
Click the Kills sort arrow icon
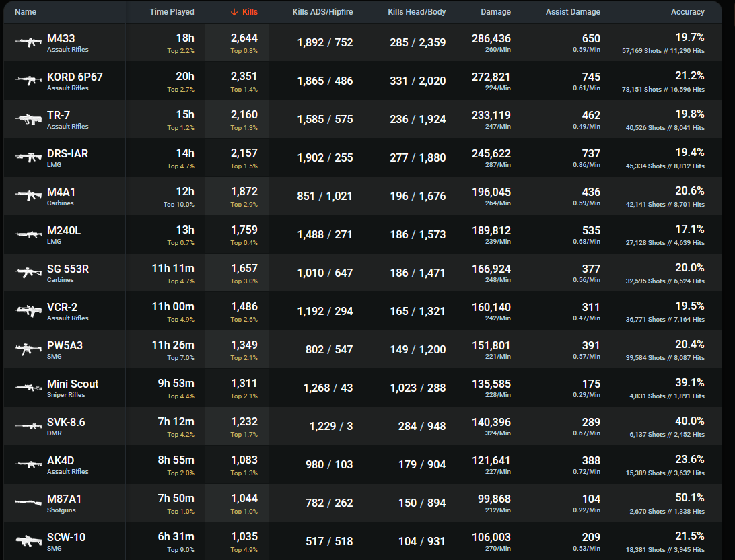coord(234,12)
